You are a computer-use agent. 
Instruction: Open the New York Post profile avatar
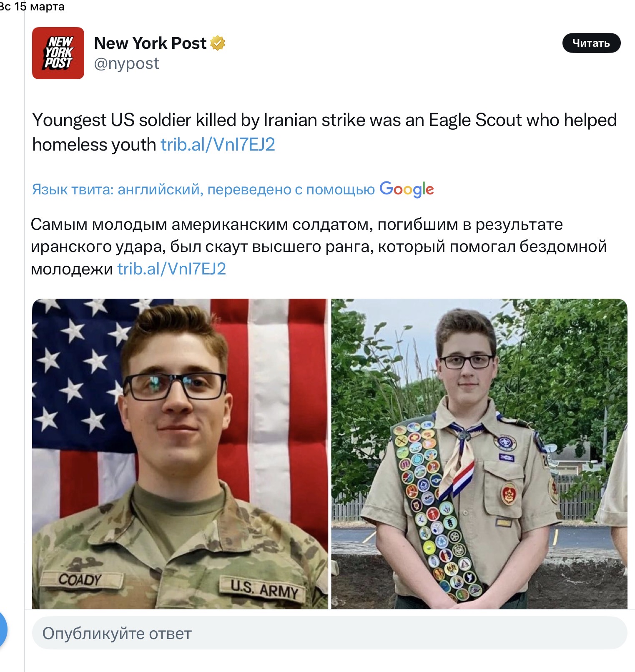[x=58, y=53]
